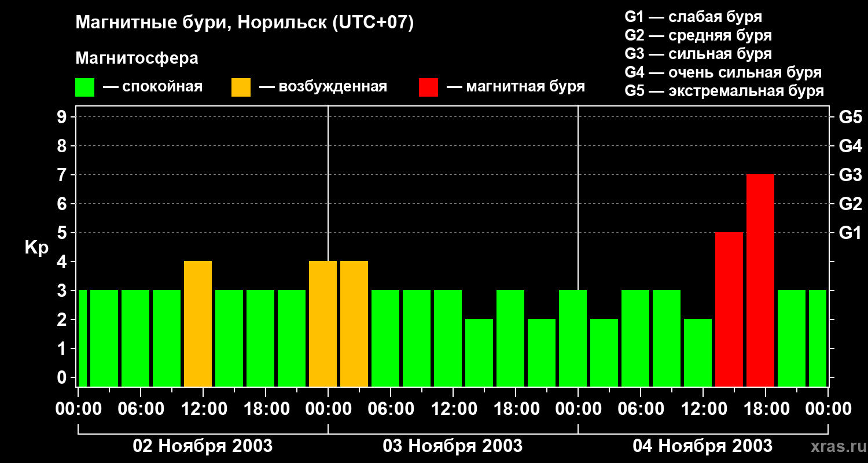Click the legend label «— магнитная буря»
The height and width of the screenshot is (463, 868).
(x=516, y=87)
